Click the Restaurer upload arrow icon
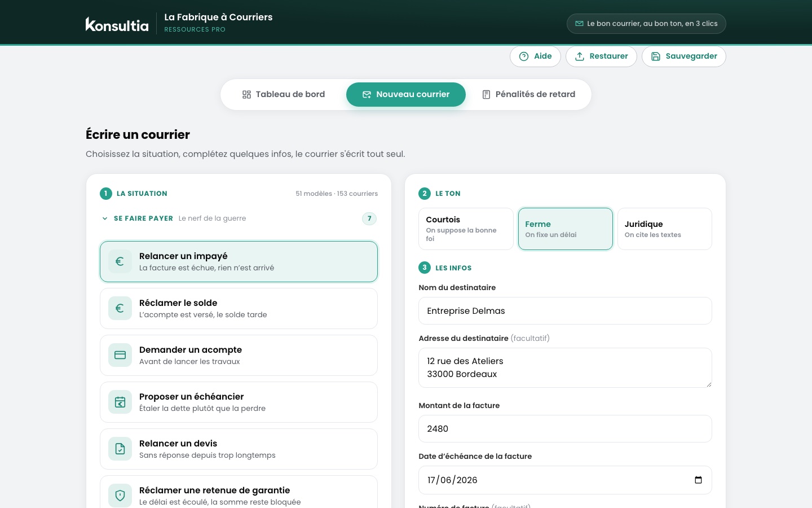 click(580, 56)
